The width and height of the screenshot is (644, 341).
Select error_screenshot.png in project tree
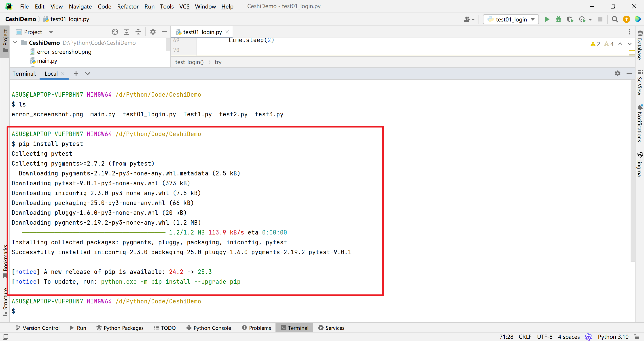tap(64, 52)
